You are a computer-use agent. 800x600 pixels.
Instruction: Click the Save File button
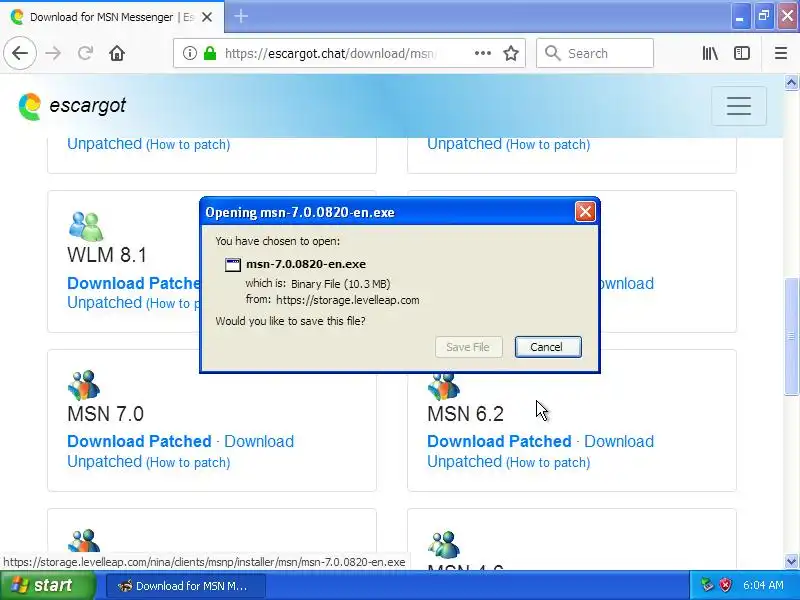click(x=468, y=347)
